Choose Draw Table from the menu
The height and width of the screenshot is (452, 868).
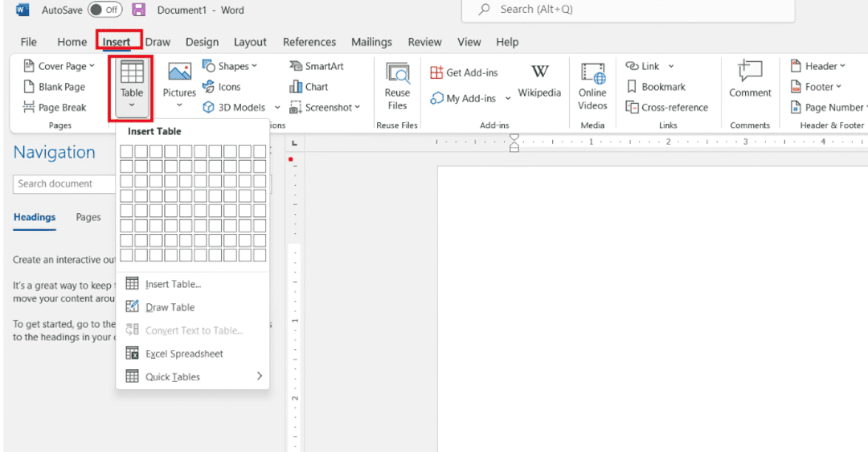point(192,307)
